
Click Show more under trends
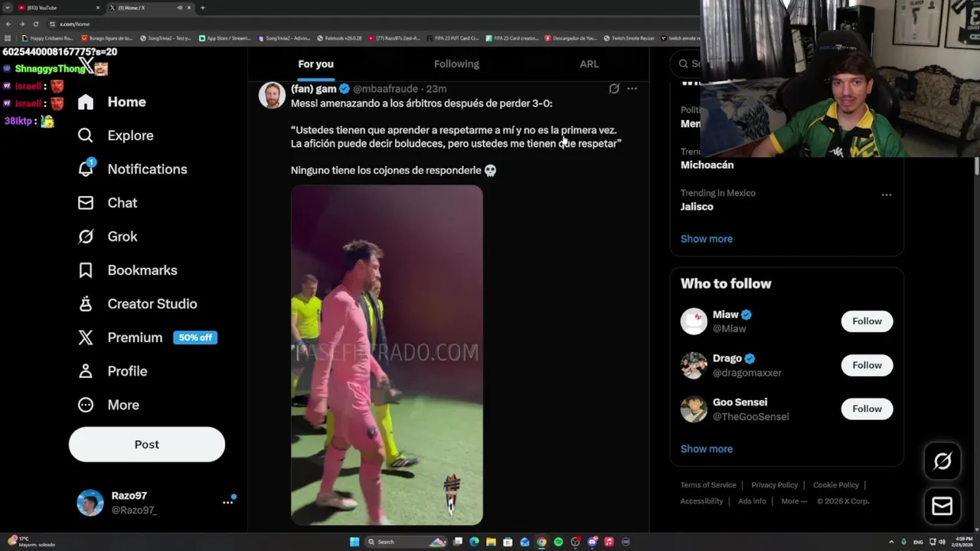pos(707,239)
